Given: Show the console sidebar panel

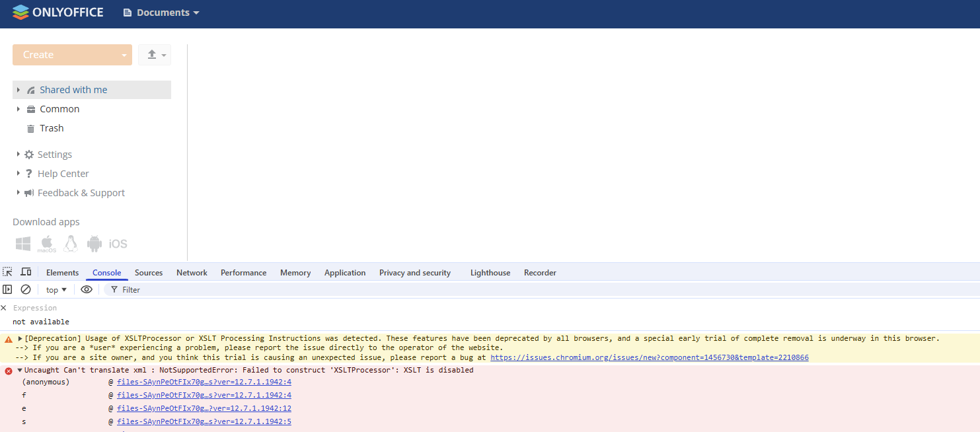Looking at the screenshot, I should 7,289.
